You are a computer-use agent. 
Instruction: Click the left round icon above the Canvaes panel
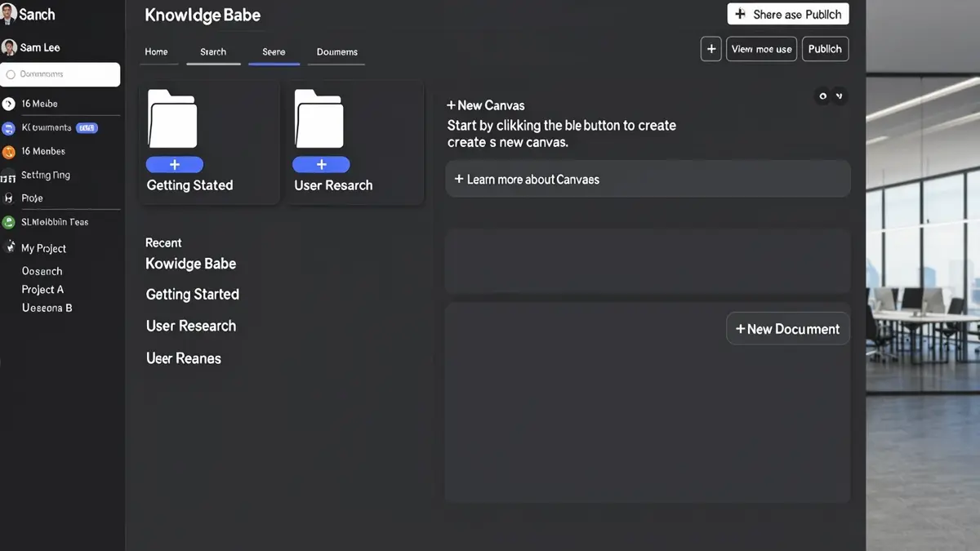pos(822,96)
